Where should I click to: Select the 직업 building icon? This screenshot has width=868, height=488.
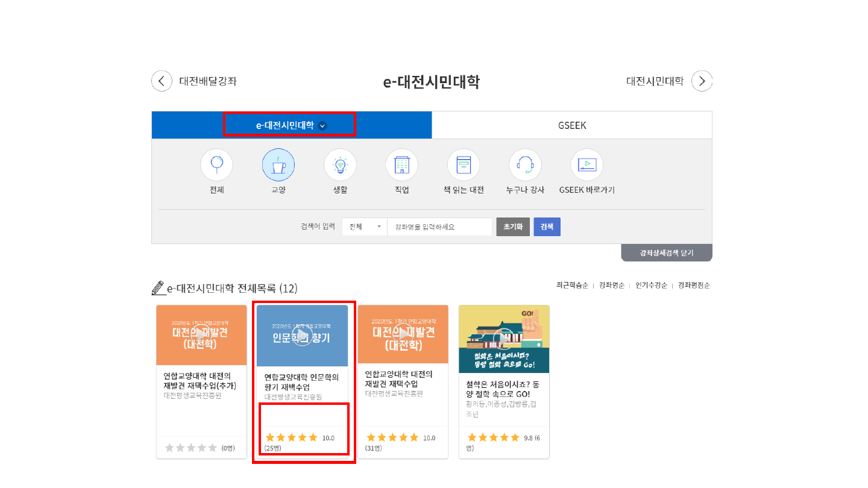pos(401,164)
